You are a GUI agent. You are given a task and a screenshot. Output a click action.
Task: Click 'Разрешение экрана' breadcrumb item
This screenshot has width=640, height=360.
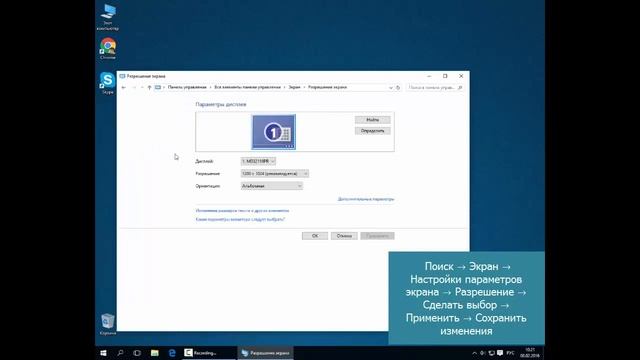pos(327,87)
